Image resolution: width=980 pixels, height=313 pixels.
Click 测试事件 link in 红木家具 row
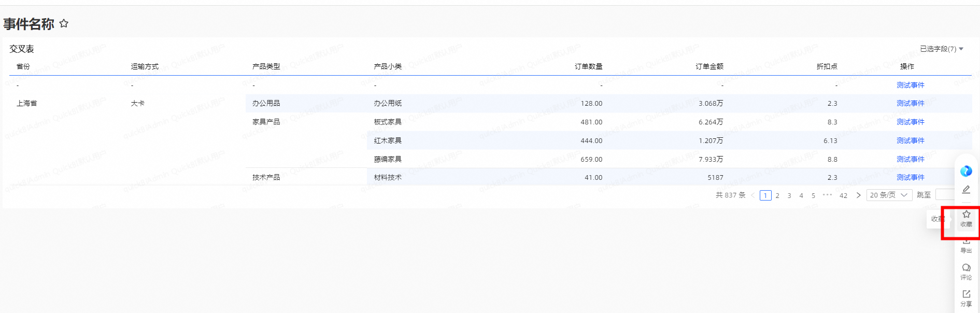tap(910, 140)
